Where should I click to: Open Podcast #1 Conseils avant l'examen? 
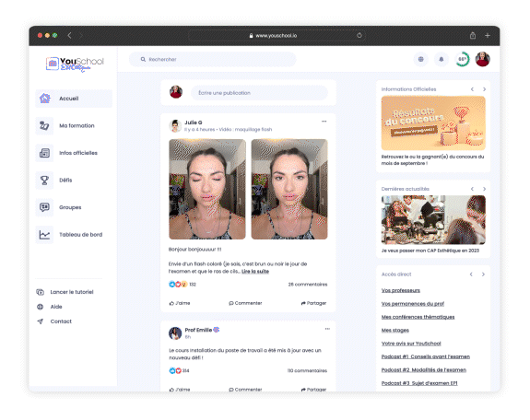(426, 356)
